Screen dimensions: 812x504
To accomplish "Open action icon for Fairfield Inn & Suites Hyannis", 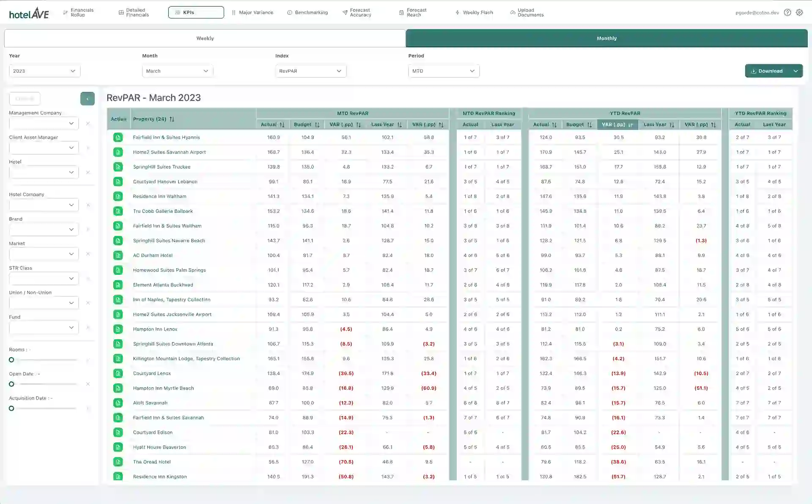I will click(118, 137).
